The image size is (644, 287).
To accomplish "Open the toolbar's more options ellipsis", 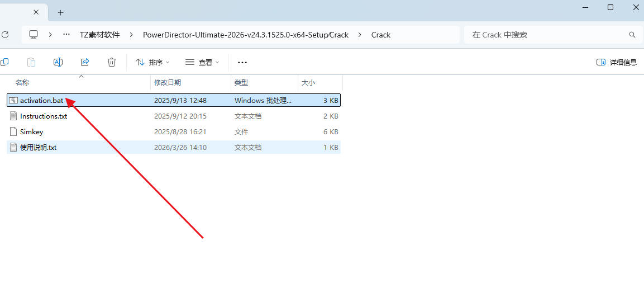I will tap(242, 63).
